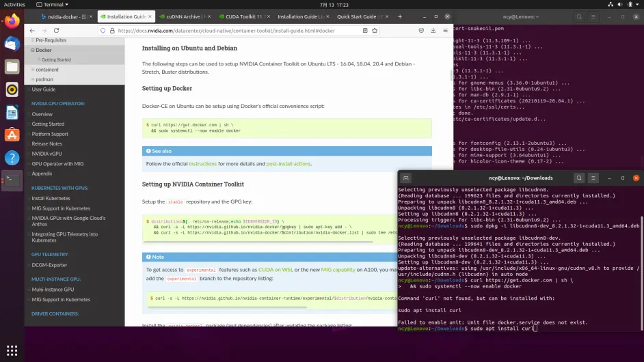The width and height of the screenshot is (644, 362).
Task: Open Release Notes sidebar link
Action: (x=46, y=144)
